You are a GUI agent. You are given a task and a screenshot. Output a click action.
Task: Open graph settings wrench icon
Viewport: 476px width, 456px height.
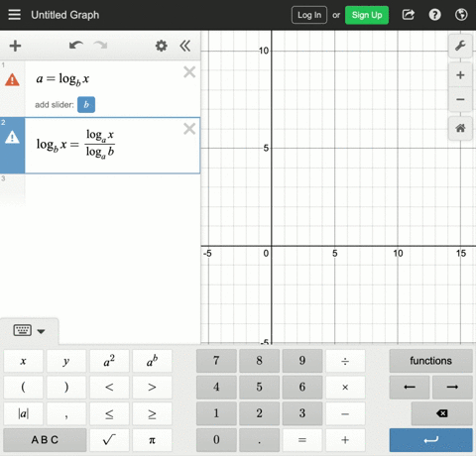[460, 46]
